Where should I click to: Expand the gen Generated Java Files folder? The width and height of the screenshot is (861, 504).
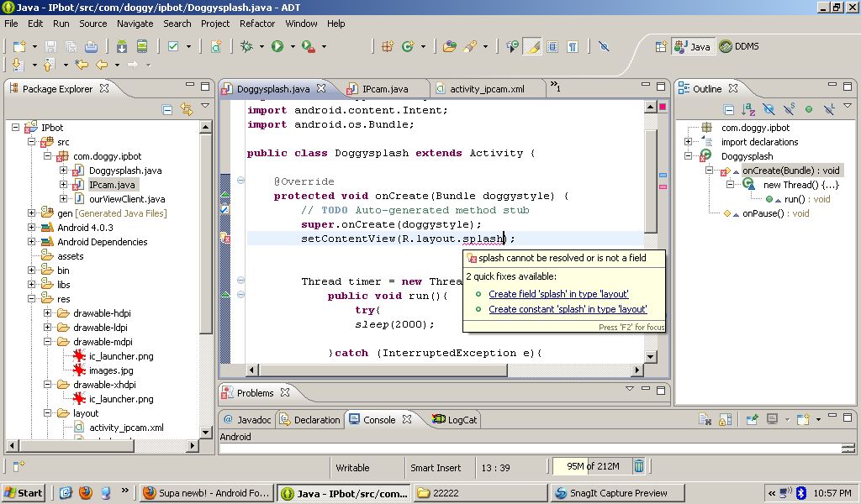click(32, 213)
